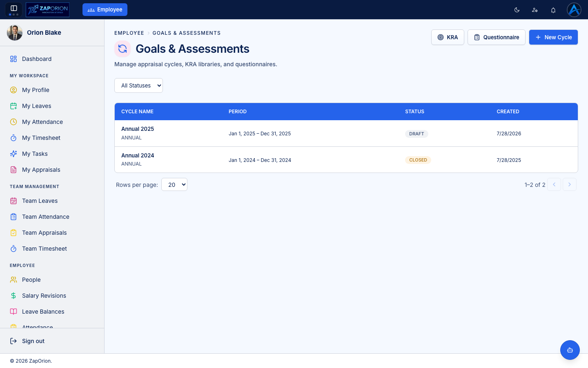Screen dimensions: 588x368
Task: Click the 1–2 of 2 pagination text
Action: (x=535, y=185)
